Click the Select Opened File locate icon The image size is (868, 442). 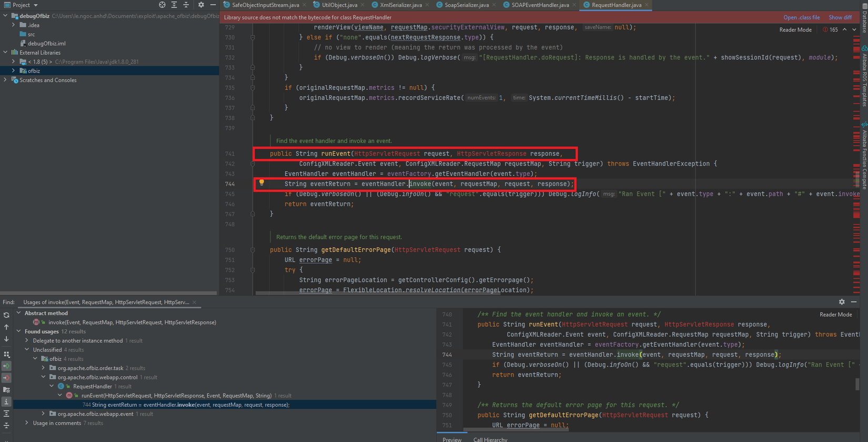[162, 5]
